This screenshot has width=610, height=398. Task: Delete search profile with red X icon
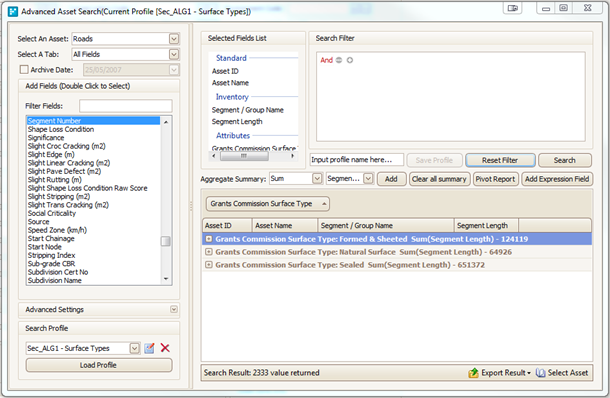point(165,348)
